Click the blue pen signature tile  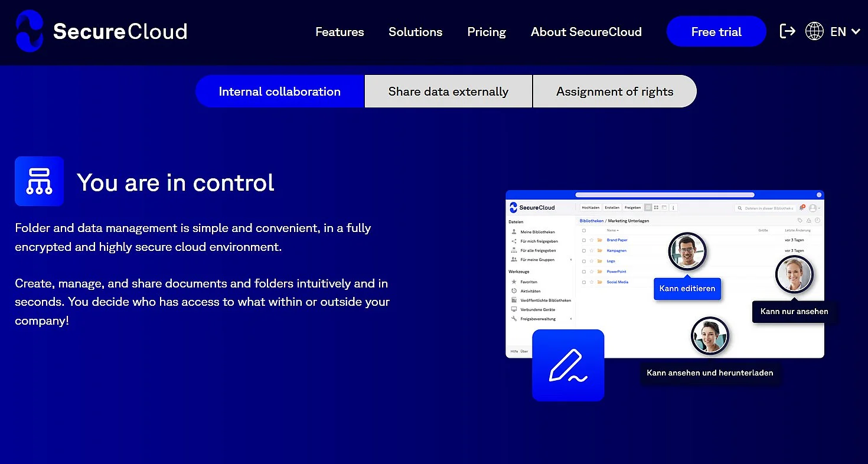[568, 365]
